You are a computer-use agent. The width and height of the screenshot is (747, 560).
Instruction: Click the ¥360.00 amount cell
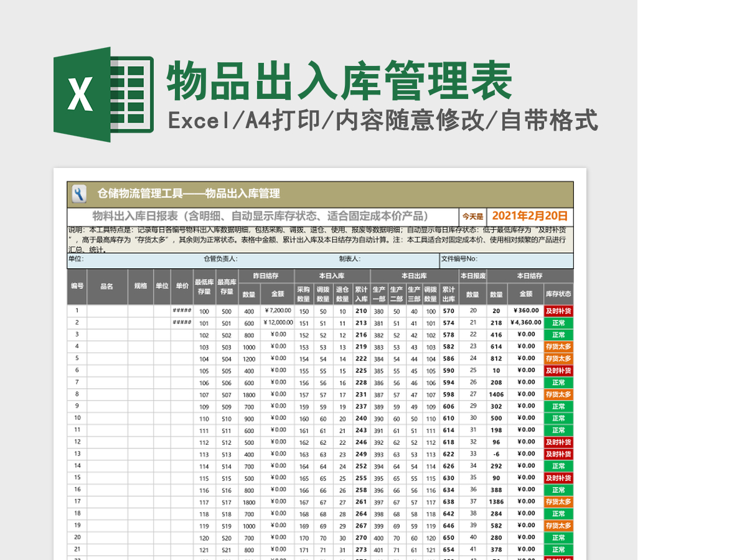(525, 310)
